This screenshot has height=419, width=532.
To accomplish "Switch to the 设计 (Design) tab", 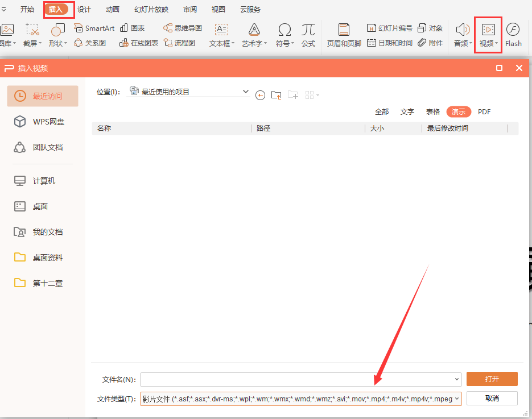I will tap(84, 9).
